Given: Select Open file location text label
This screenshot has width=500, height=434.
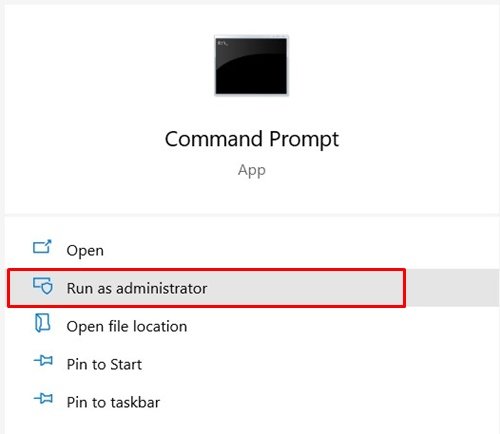Looking at the screenshot, I should [127, 326].
